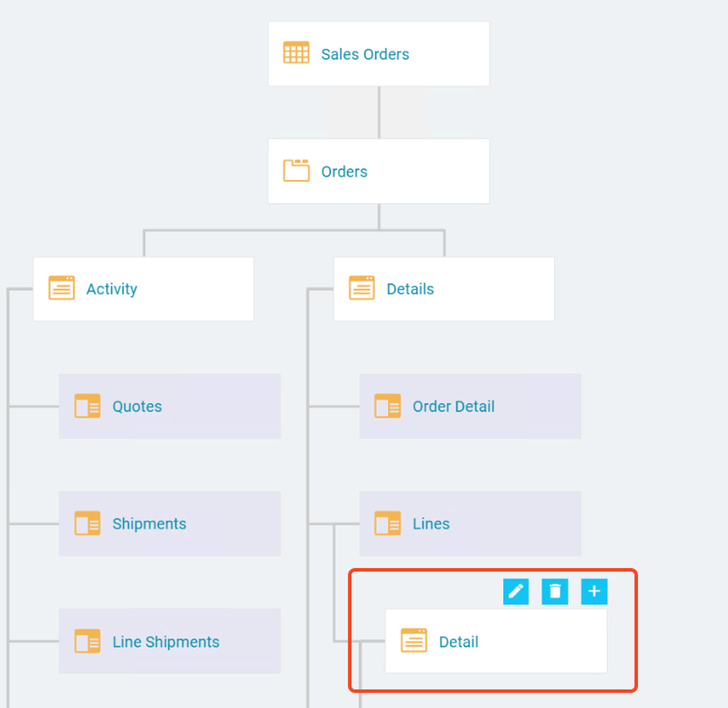Screen dimensions: 728x708
Task: Click the page icon on the Lines node
Action: [x=387, y=523]
